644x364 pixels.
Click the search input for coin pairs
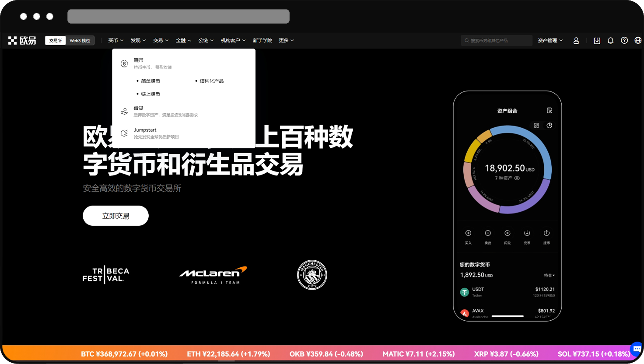pyautogui.click(x=497, y=40)
